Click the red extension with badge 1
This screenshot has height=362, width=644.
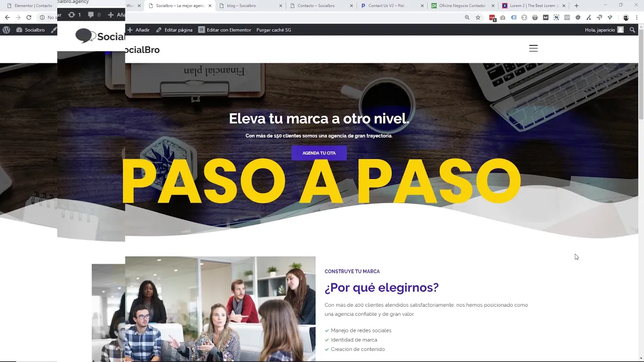493,18
